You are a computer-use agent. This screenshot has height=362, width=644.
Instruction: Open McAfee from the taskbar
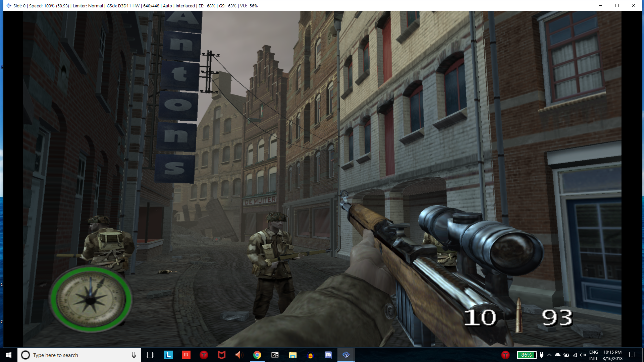click(221, 355)
